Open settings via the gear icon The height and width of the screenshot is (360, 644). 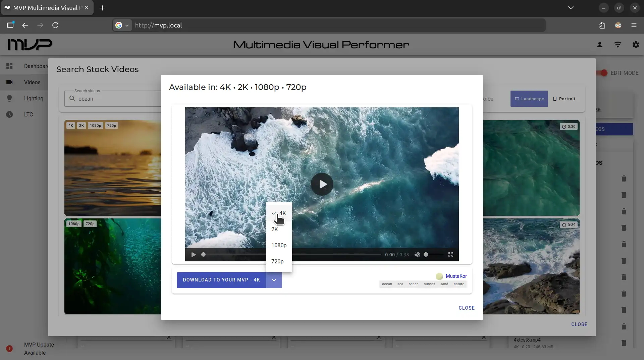coord(636,45)
